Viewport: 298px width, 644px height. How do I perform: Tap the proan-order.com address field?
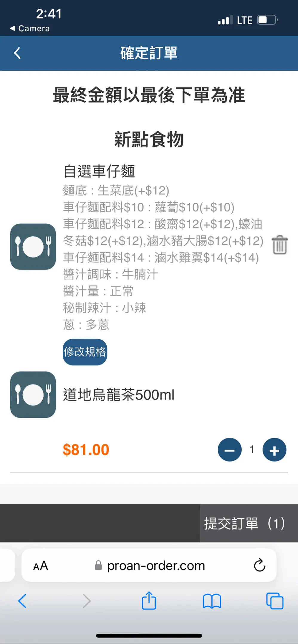[155, 566]
